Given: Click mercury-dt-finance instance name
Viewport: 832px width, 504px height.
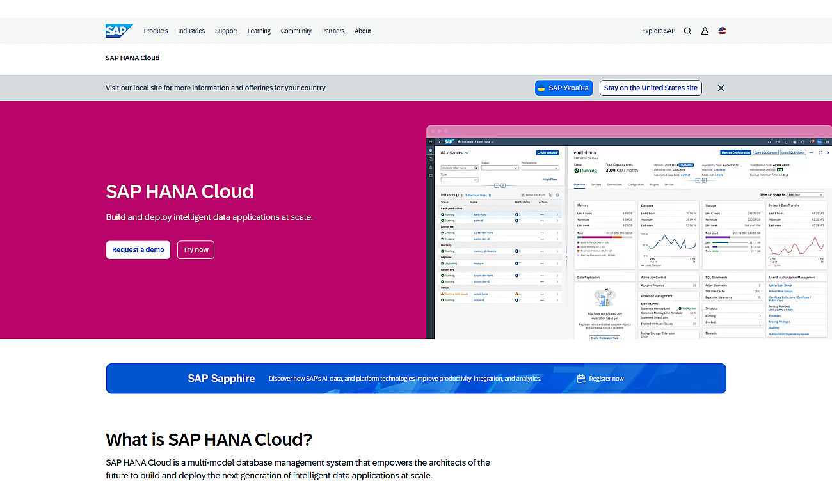Looking at the screenshot, I should click(484, 251).
